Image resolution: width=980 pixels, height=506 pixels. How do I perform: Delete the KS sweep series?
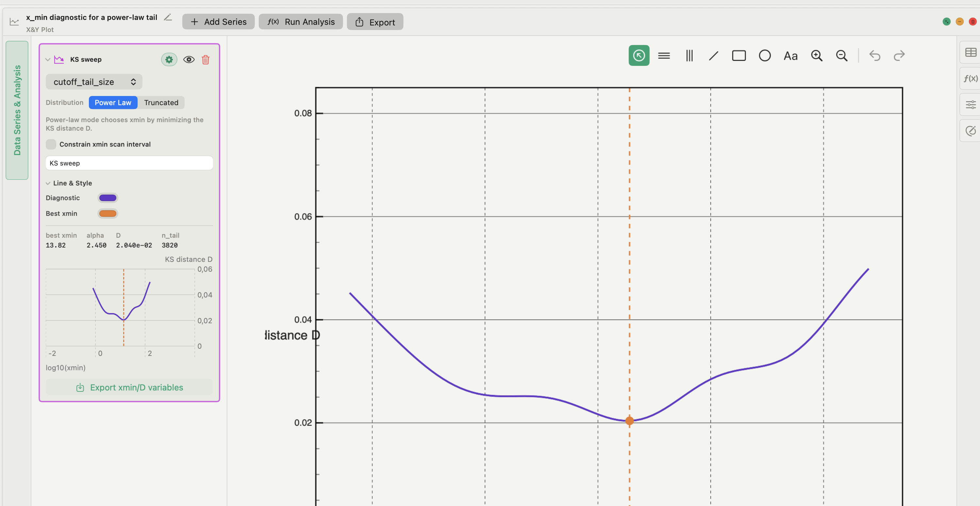[205, 59]
